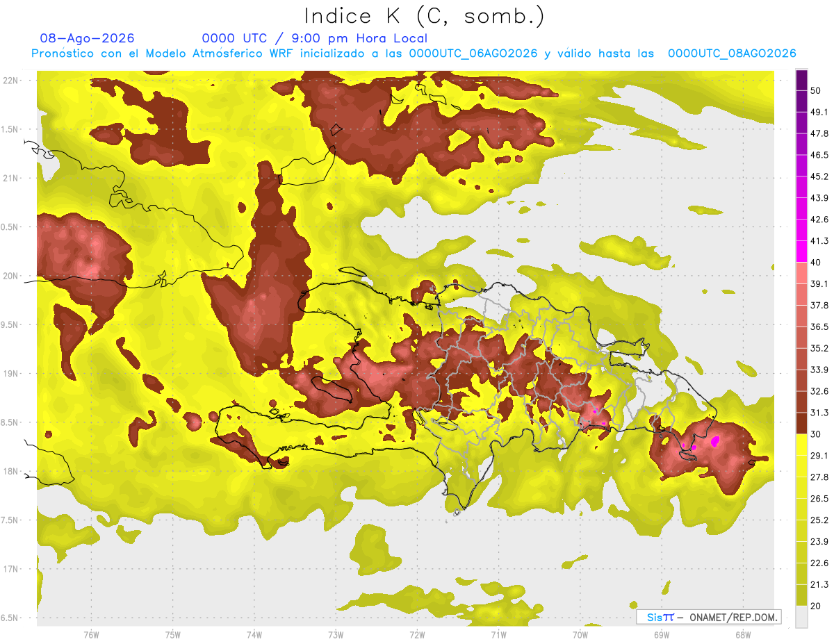Click the '17N' latitude label
834x644 pixels.
11,569
